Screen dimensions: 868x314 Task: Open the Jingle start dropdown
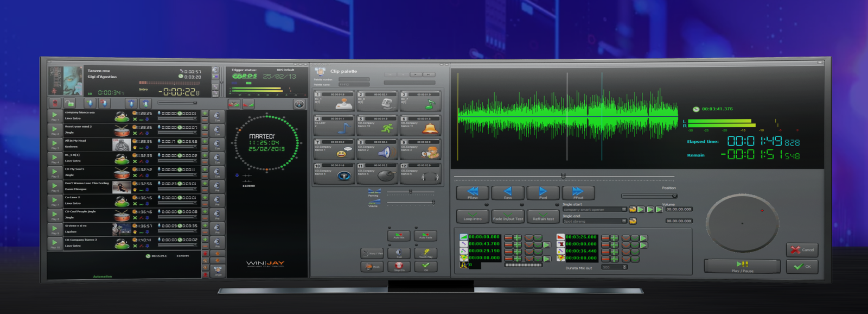(624, 209)
